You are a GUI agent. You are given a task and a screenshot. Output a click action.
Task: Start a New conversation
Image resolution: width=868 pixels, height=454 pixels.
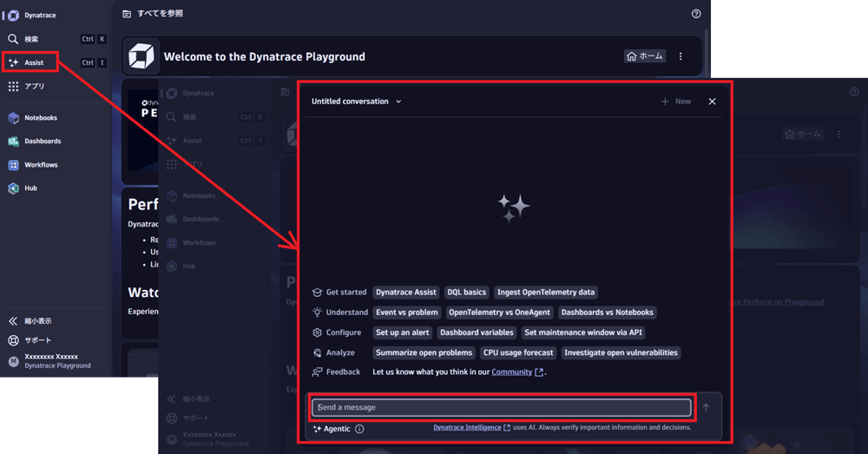[x=676, y=102]
